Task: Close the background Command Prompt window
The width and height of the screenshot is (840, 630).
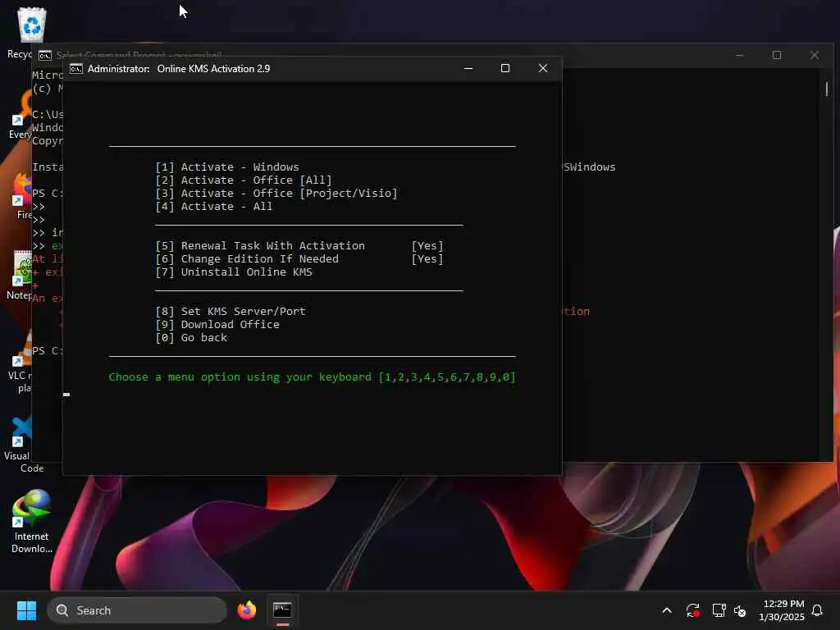Action: point(815,55)
